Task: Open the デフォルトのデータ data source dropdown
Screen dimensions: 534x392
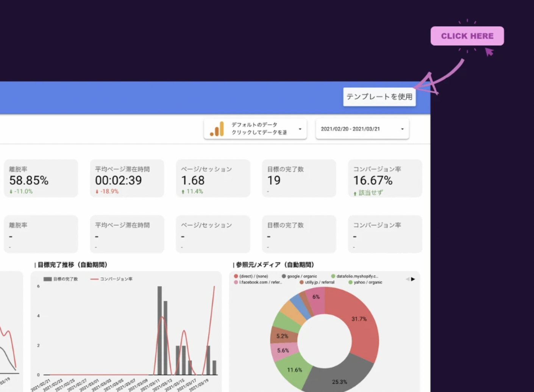Action: pos(255,129)
